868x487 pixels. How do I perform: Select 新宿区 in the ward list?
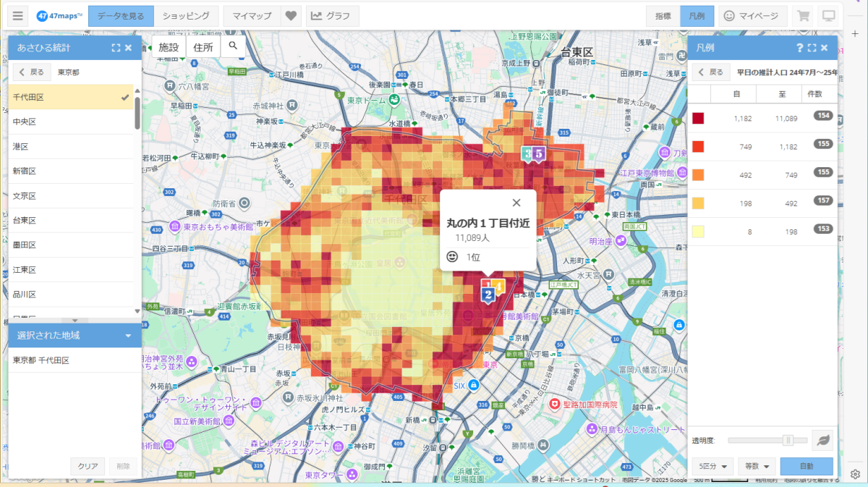click(x=71, y=171)
